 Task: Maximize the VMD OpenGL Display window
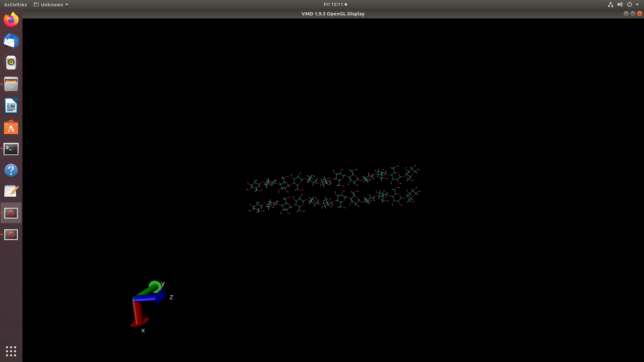[x=633, y=14]
